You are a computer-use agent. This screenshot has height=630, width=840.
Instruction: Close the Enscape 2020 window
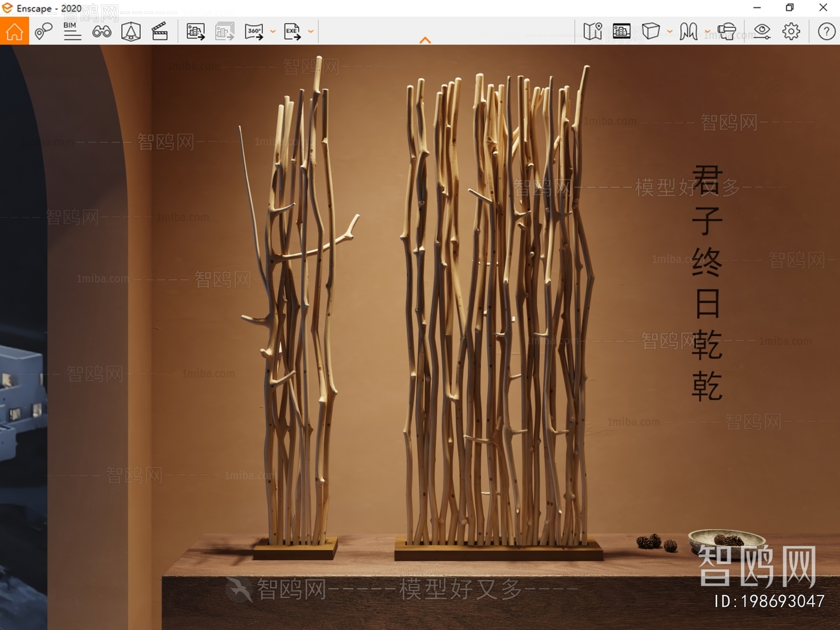(823, 8)
